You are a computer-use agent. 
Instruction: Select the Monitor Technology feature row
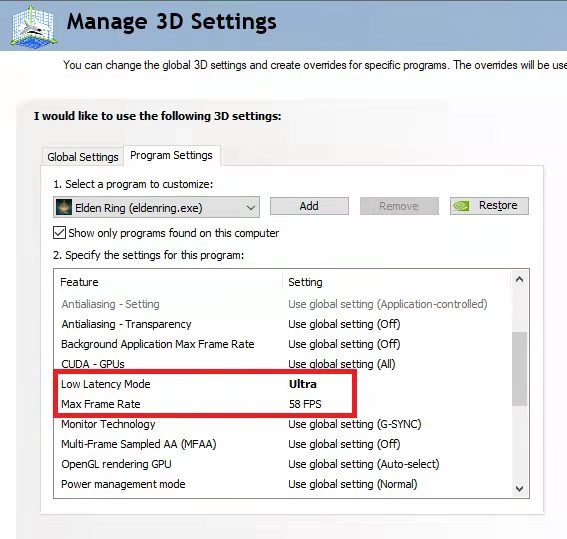pos(282,424)
